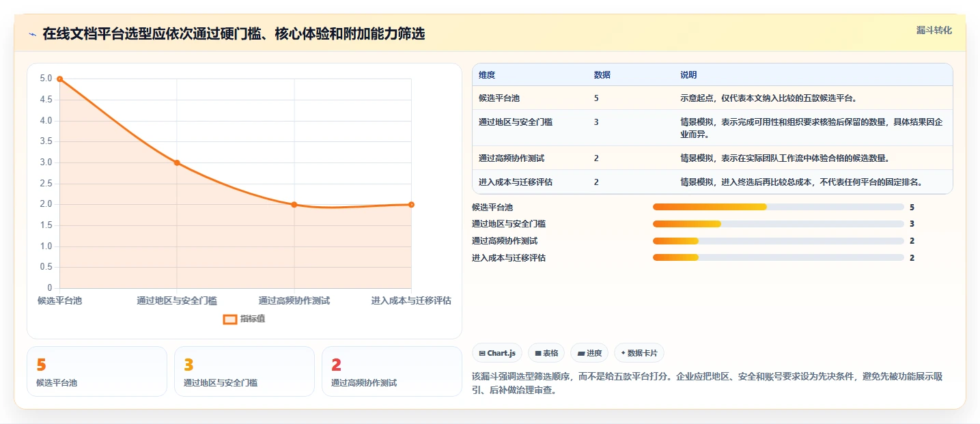The image size is (980, 424).
Task: Click the 维度 table column header
Action: pos(487,74)
